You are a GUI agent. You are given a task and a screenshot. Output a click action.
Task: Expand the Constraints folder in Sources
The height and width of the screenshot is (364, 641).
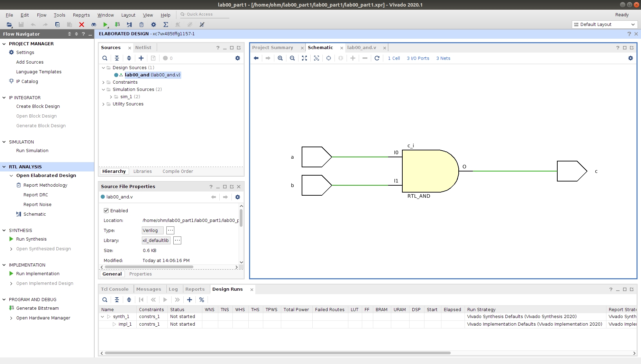pyautogui.click(x=103, y=82)
